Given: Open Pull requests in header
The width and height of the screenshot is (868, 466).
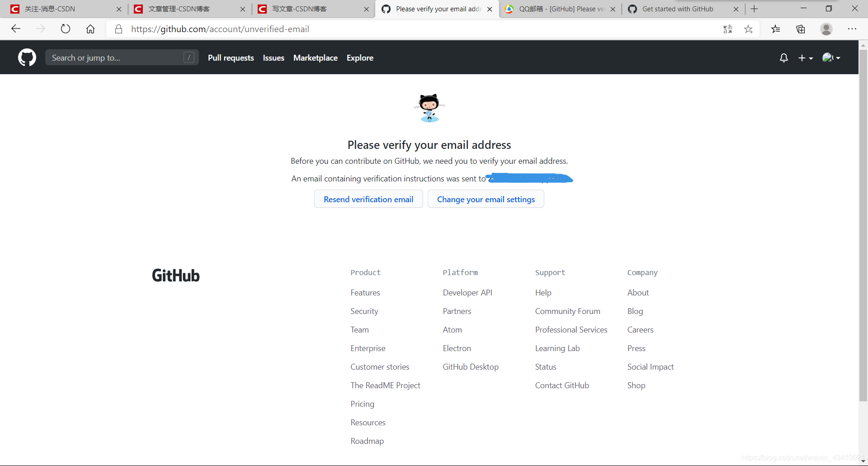Looking at the screenshot, I should point(231,58).
